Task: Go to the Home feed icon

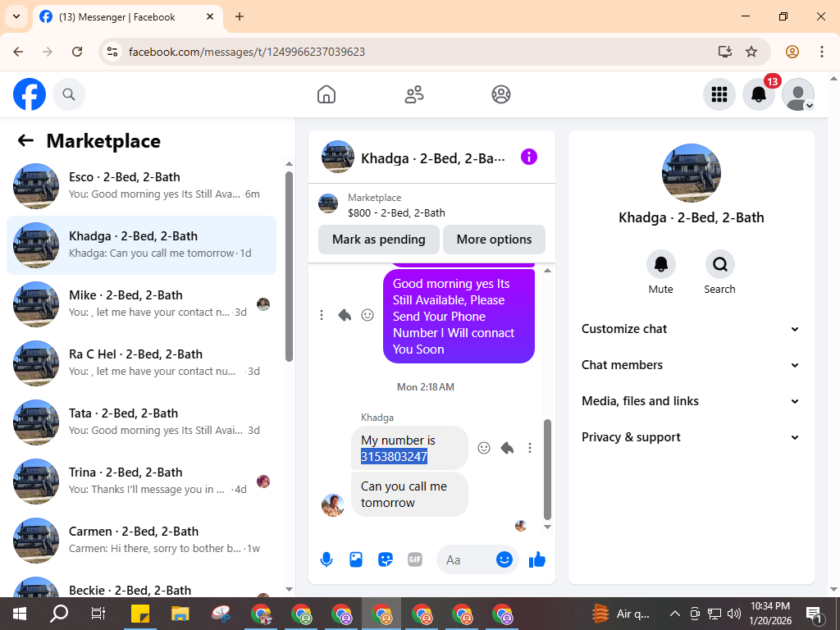Action: (x=326, y=94)
